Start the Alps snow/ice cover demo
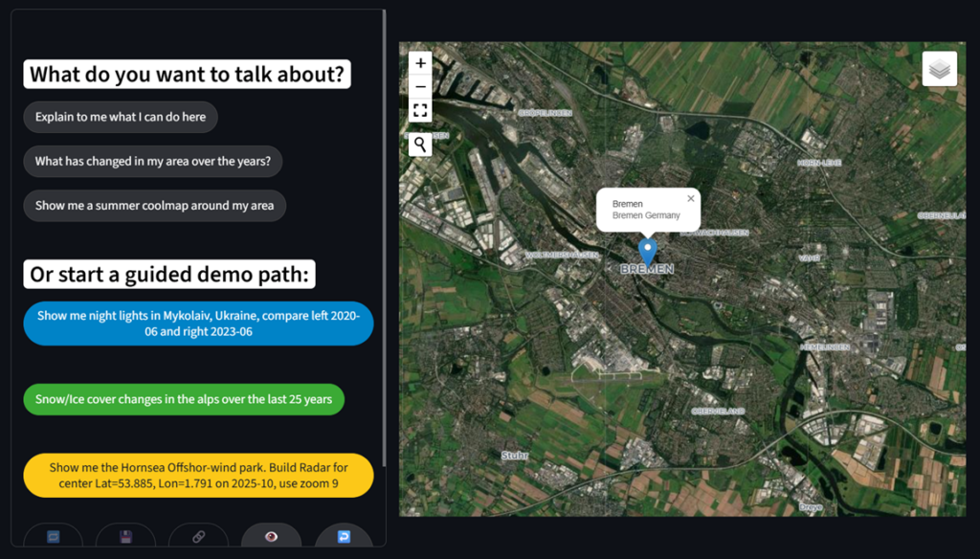 [x=184, y=399]
